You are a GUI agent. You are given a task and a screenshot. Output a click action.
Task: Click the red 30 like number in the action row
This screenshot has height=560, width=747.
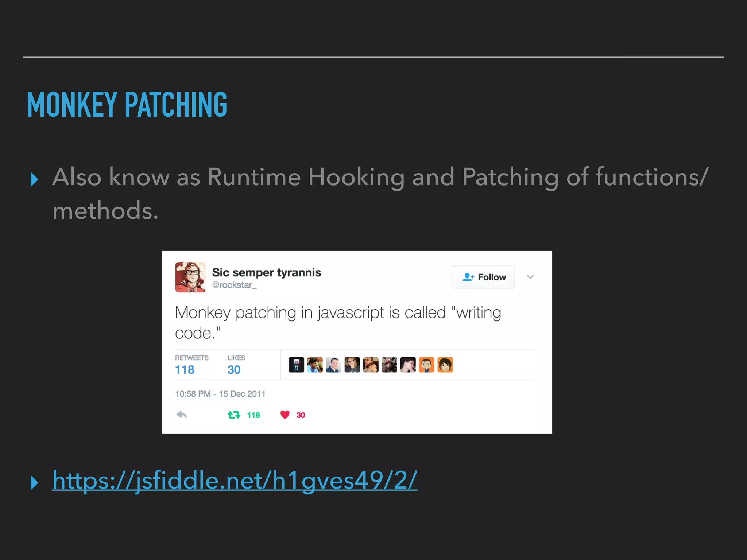click(301, 415)
